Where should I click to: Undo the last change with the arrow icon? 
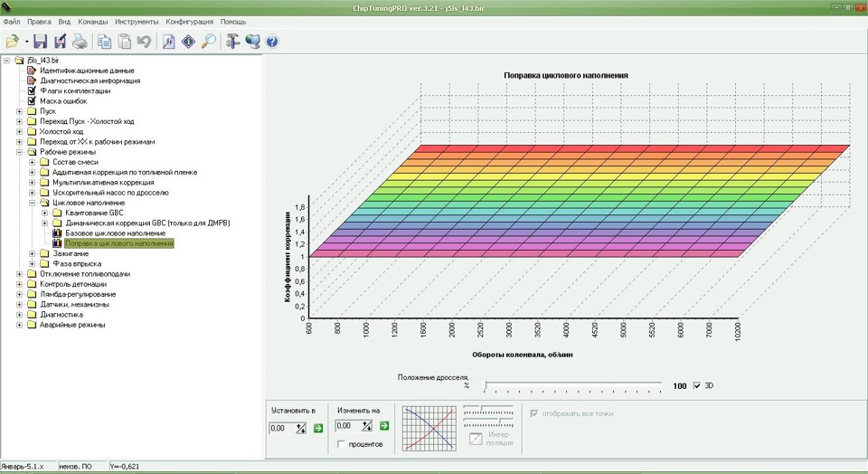tap(144, 42)
